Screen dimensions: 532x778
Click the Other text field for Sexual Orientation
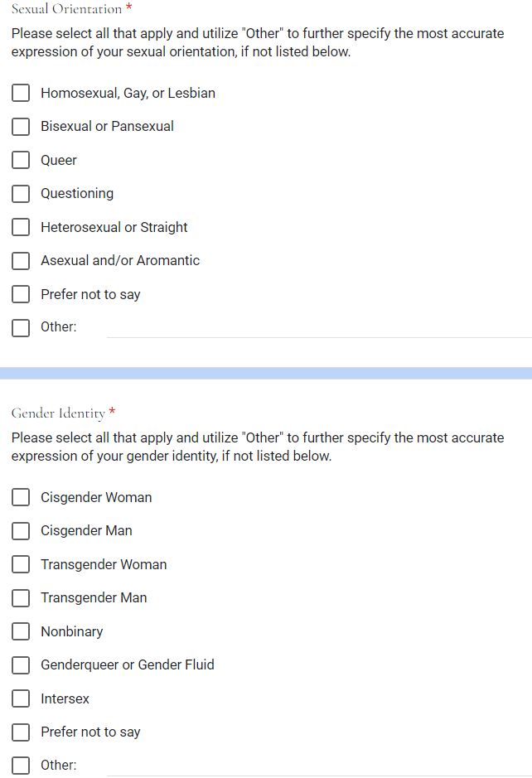319,327
